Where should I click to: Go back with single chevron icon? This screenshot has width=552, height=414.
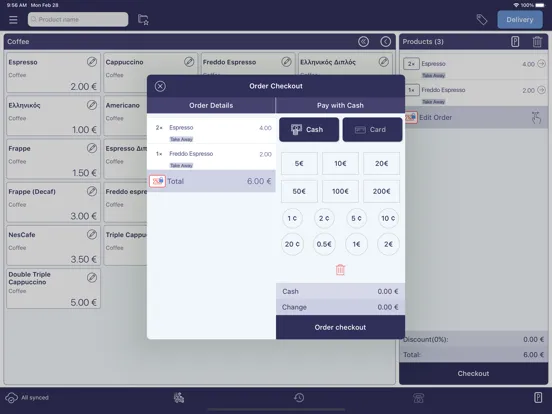(385, 42)
